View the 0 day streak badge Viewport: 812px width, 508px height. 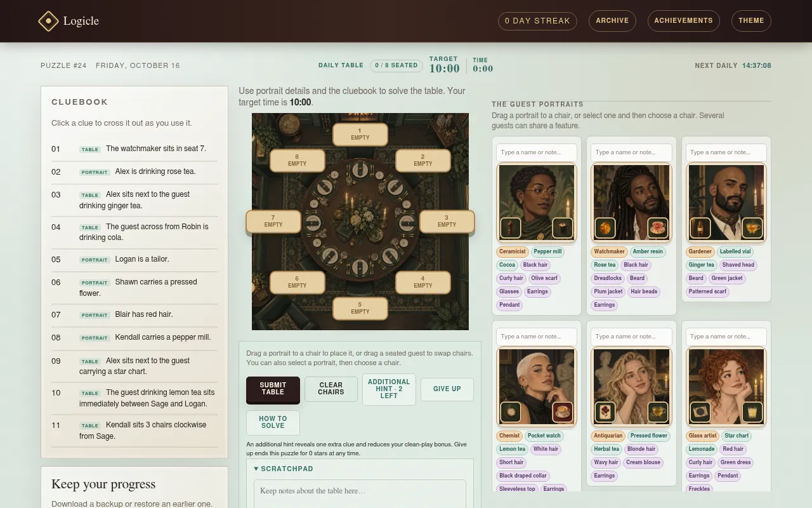click(537, 21)
